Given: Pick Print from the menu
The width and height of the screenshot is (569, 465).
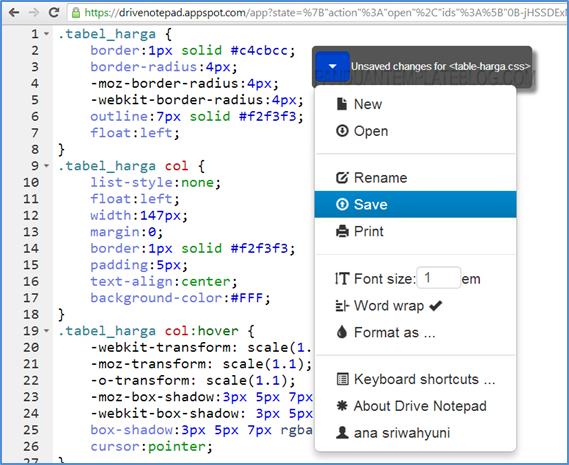Looking at the screenshot, I should point(415,231).
